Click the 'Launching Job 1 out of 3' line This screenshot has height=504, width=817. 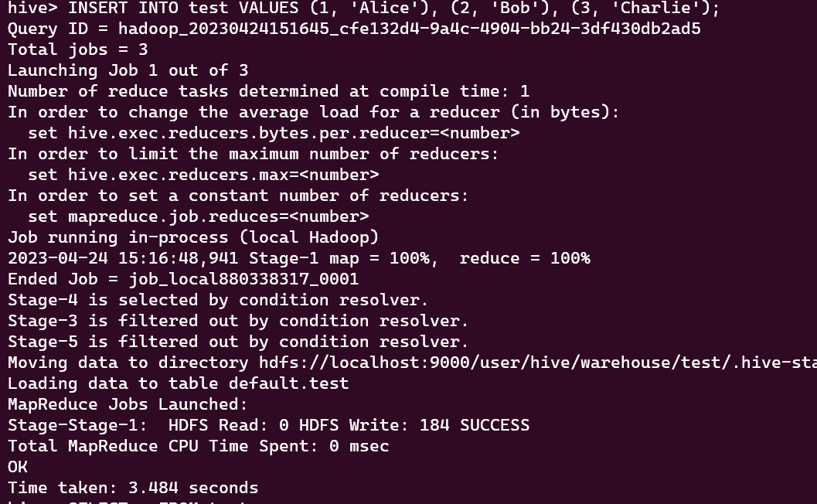point(128,71)
